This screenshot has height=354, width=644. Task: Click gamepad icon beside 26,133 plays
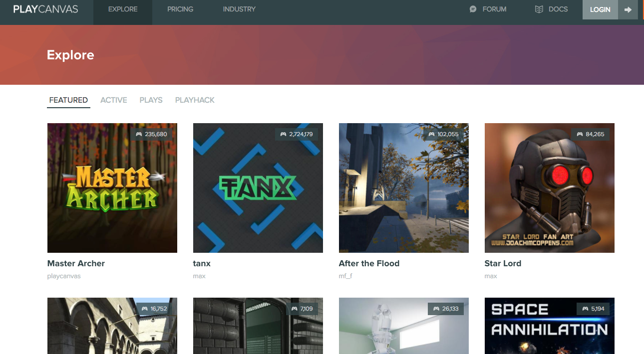click(437, 309)
